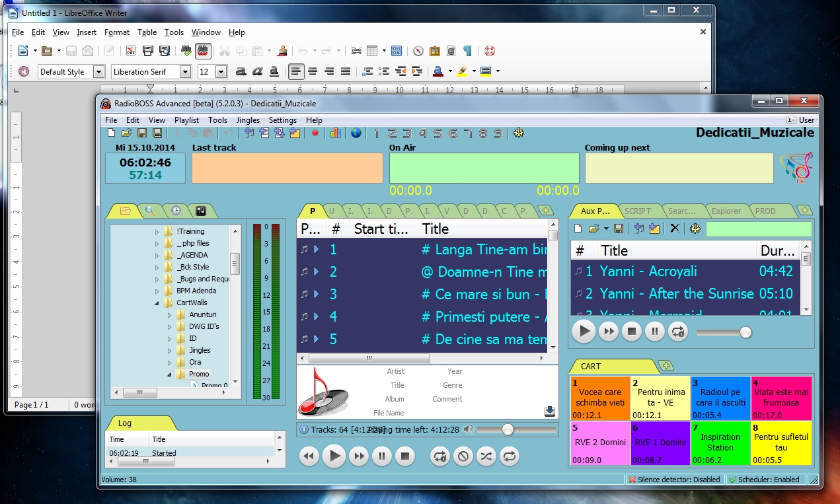The height and width of the screenshot is (504, 840).
Task: Mute volume via speaker icon in status strip
Action: pyautogui.click(x=468, y=429)
